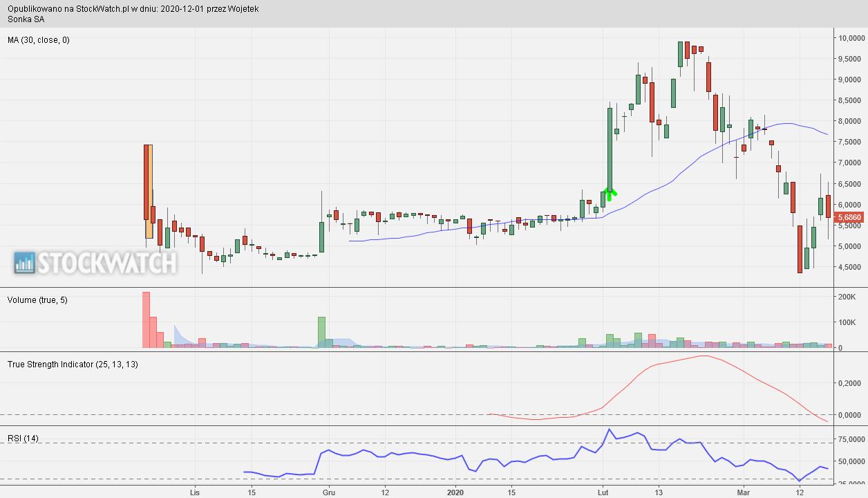The width and height of the screenshot is (868, 498).
Task: Click the 7,5000 price axis label
Action: (x=851, y=142)
